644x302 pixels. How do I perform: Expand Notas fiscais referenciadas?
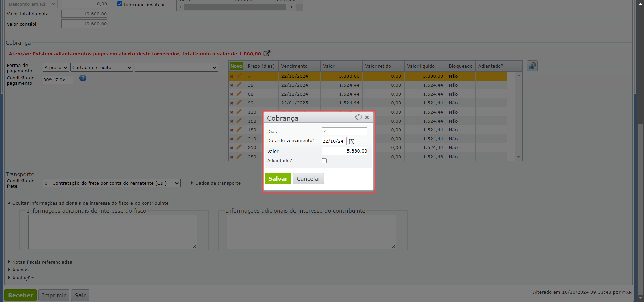40,262
